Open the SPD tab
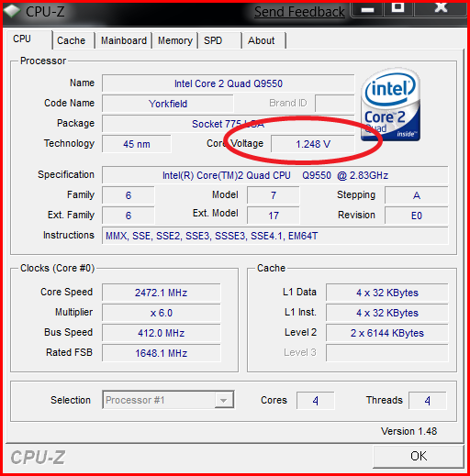 (x=213, y=40)
